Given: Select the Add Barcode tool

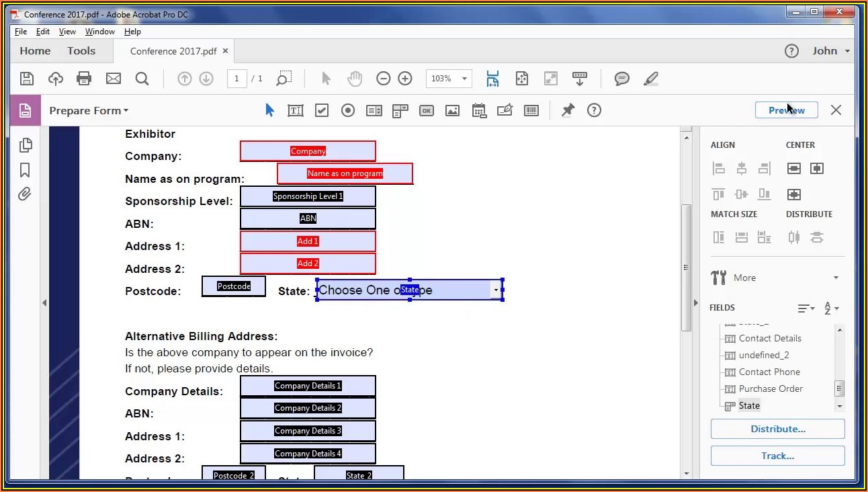Looking at the screenshot, I should [531, 111].
